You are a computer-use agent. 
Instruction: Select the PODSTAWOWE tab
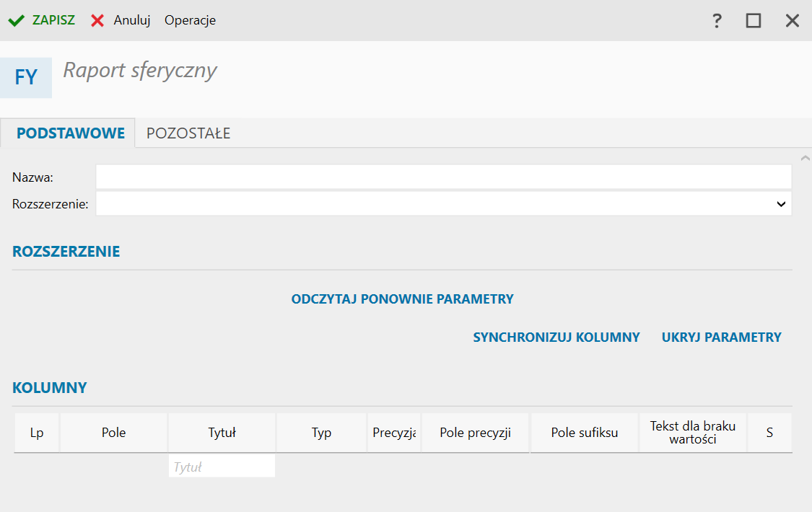point(71,133)
